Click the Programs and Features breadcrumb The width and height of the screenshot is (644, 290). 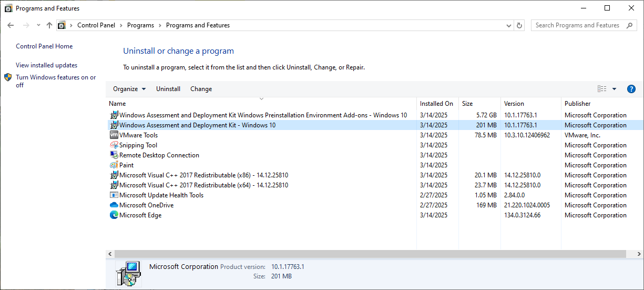tap(198, 25)
